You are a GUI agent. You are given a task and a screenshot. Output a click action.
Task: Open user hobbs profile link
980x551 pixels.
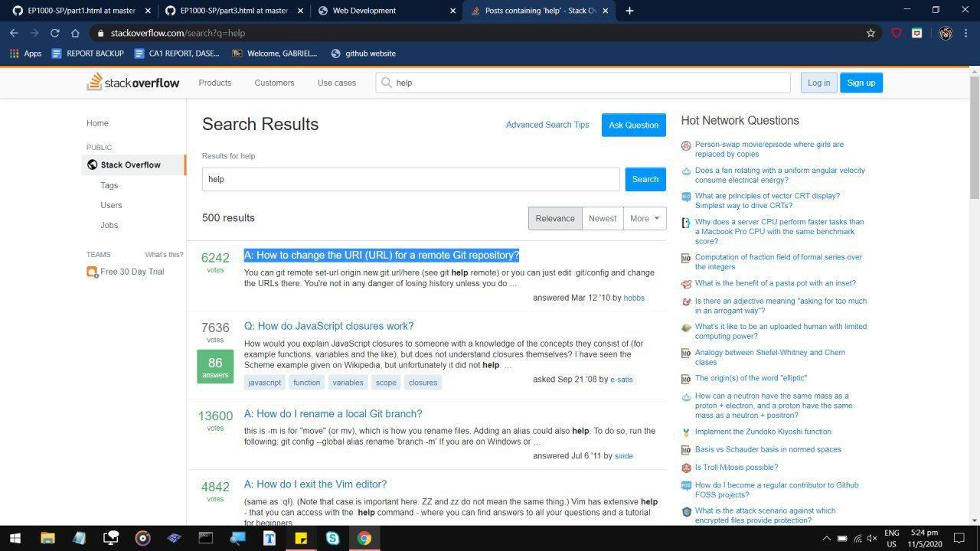click(634, 298)
